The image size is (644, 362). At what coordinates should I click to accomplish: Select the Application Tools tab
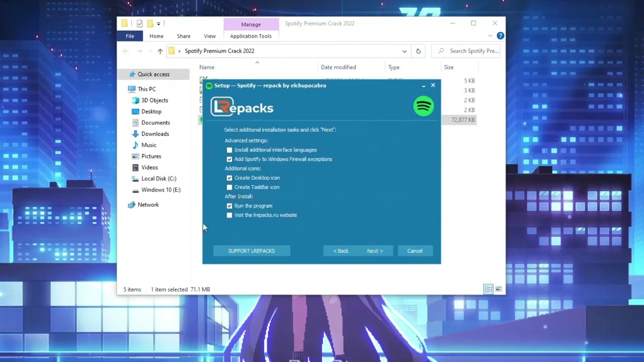pyautogui.click(x=251, y=36)
